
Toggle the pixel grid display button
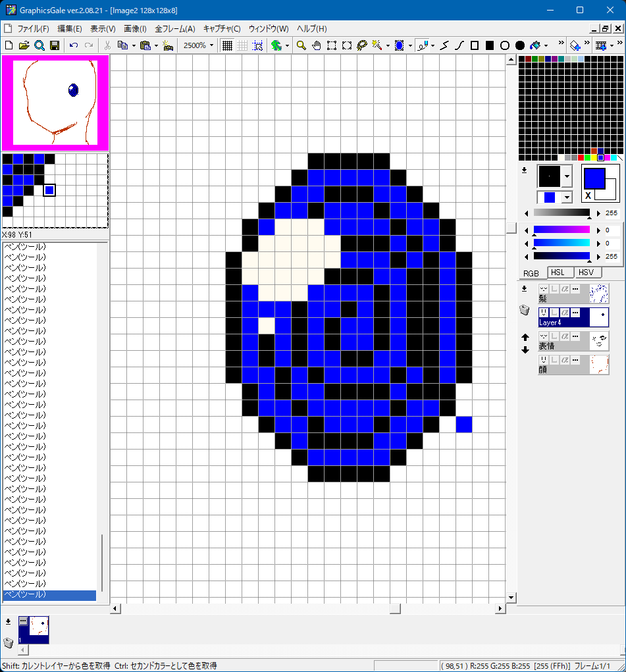tap(227, 45)
